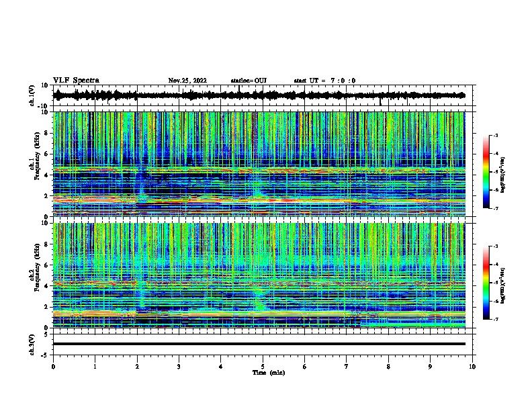This screenshot has height=411, width=532.
Task: Click the ch.3 flat voltage trace
Action: [259, 344]
